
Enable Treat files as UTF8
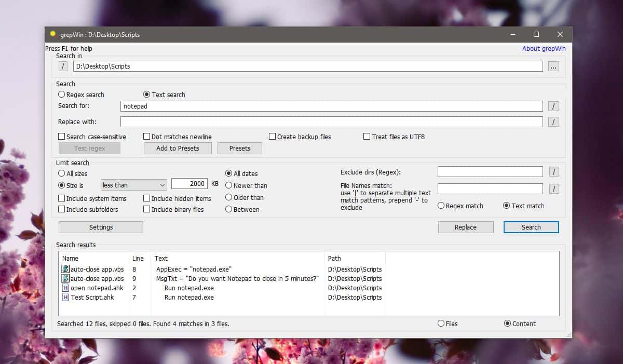(367, 137)
